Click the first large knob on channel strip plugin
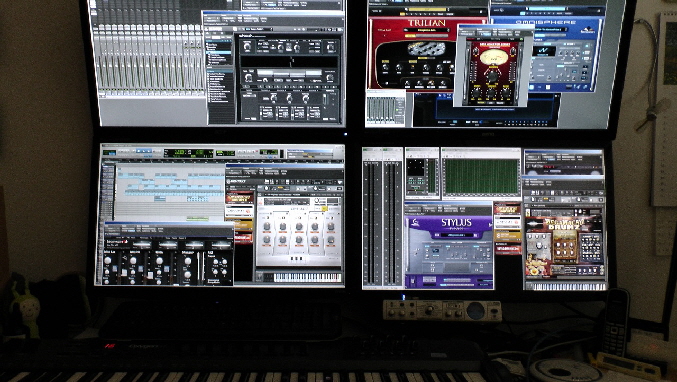 click(108, 261)
